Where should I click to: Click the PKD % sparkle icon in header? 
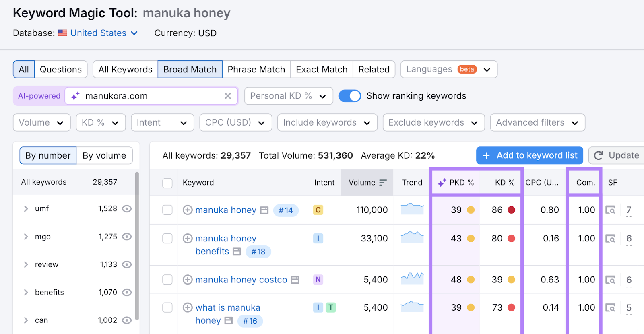pos(442,183)
